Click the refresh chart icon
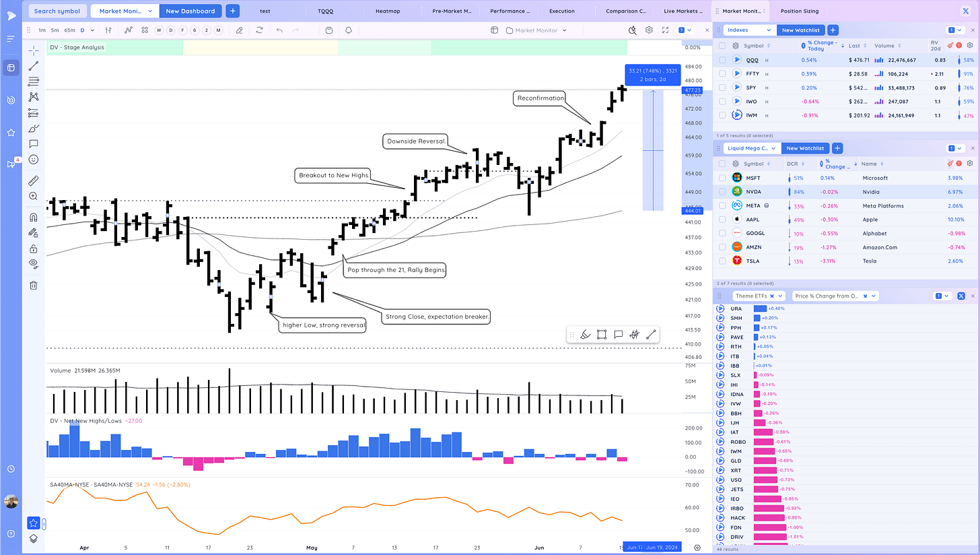The height and width of the screenshot is (555, 980). pyautogui.click(x=259, y=30)
